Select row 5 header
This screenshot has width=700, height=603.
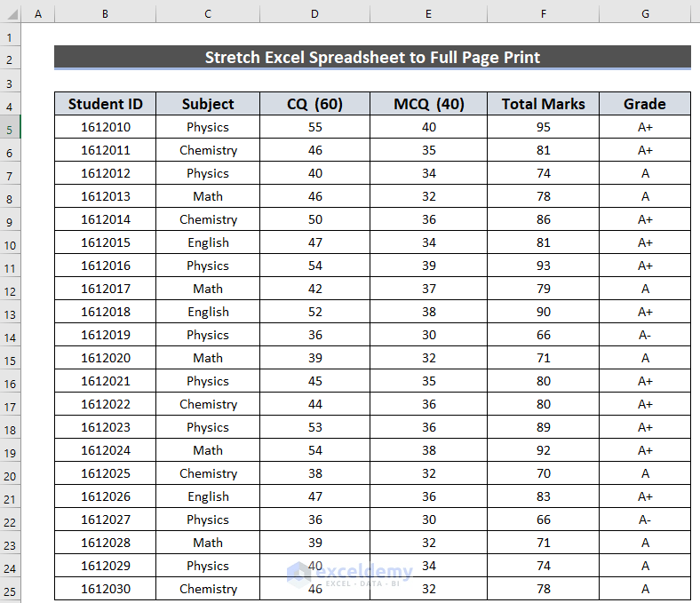[10, 127]
